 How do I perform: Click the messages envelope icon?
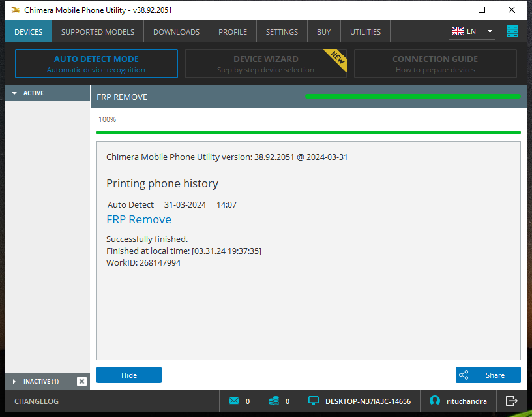coord(234,401)
